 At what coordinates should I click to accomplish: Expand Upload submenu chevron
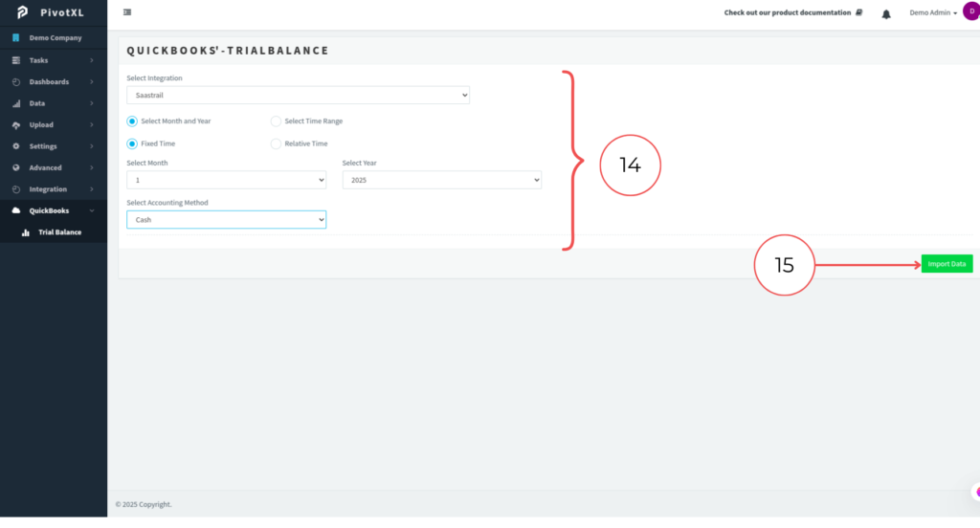92,125
